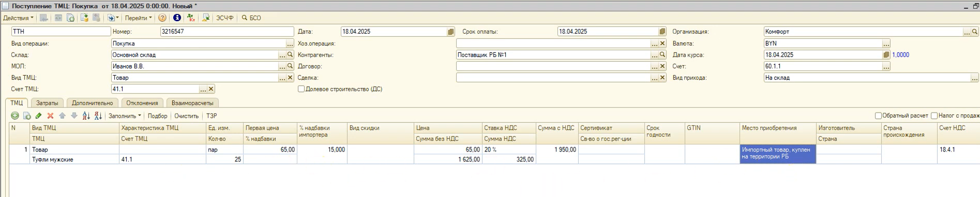
Task: Open the Дт/Кт postings icon
Action: click(191, 18)
